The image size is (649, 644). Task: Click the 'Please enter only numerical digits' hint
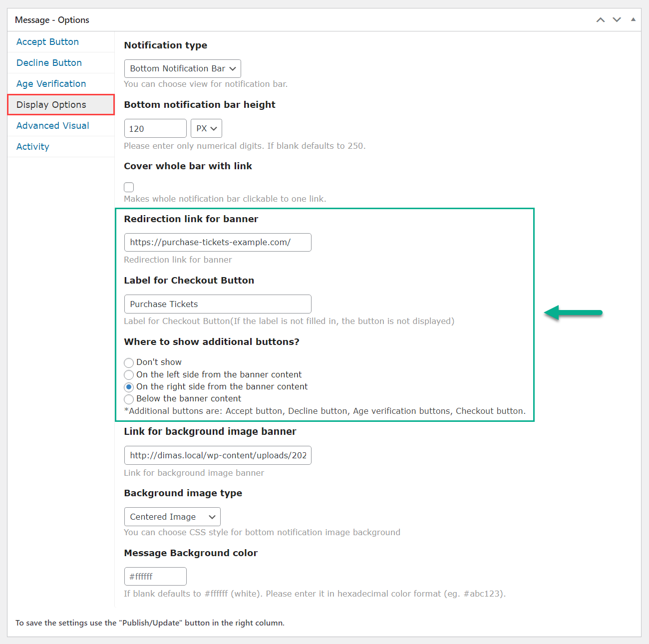(x=245, y=146)
